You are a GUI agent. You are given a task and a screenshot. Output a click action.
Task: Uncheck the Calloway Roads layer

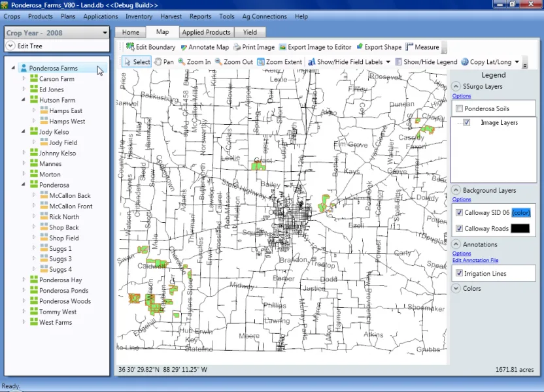[460, 229]
